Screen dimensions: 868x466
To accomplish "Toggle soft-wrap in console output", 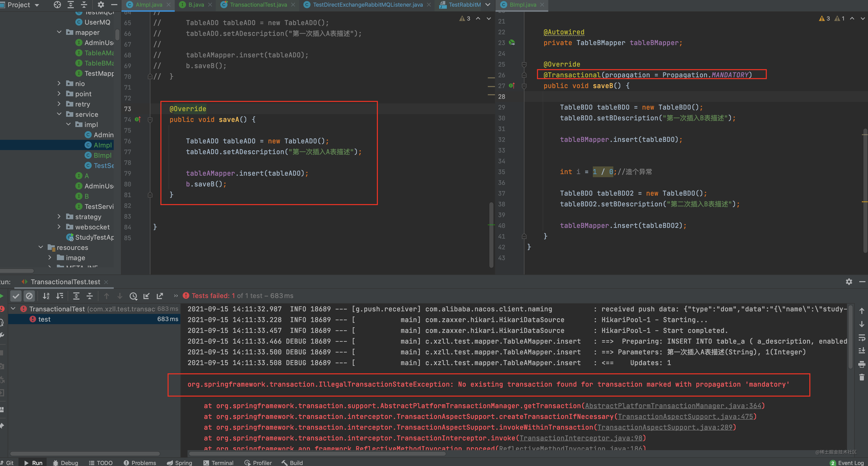I will [x=862, y=337].
